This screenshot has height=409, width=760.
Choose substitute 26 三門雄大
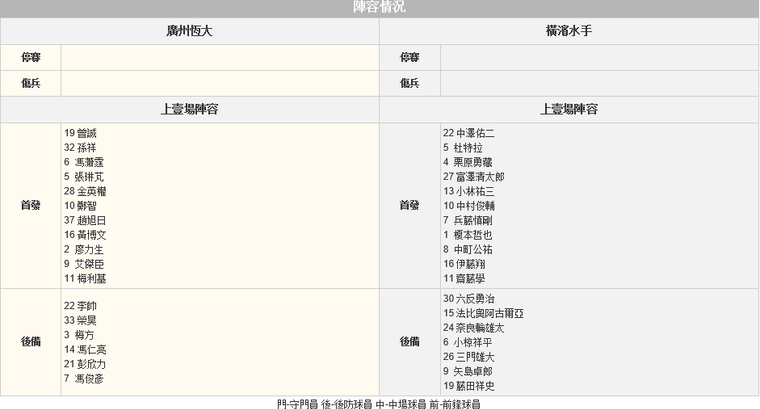click(x=469, y=357)
